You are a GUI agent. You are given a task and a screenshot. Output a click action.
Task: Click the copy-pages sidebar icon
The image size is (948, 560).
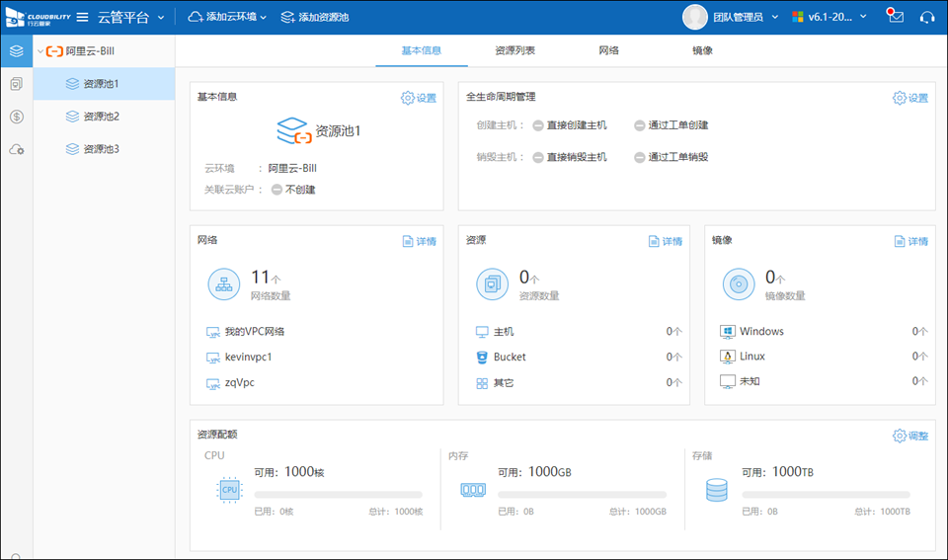16,84
